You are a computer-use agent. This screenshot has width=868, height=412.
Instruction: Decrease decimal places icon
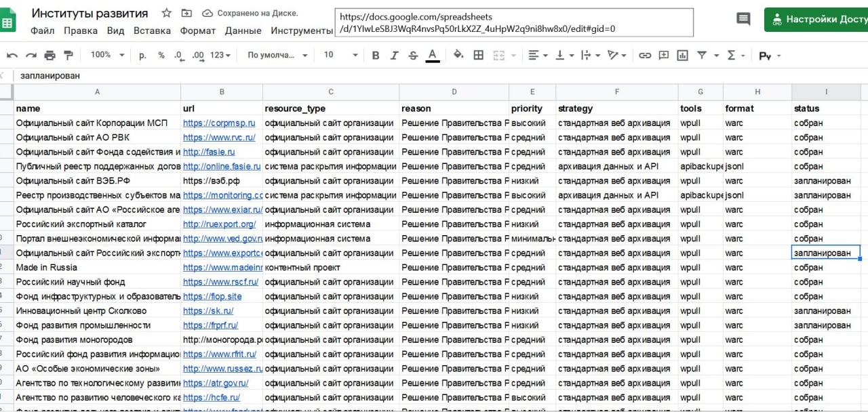178,55
